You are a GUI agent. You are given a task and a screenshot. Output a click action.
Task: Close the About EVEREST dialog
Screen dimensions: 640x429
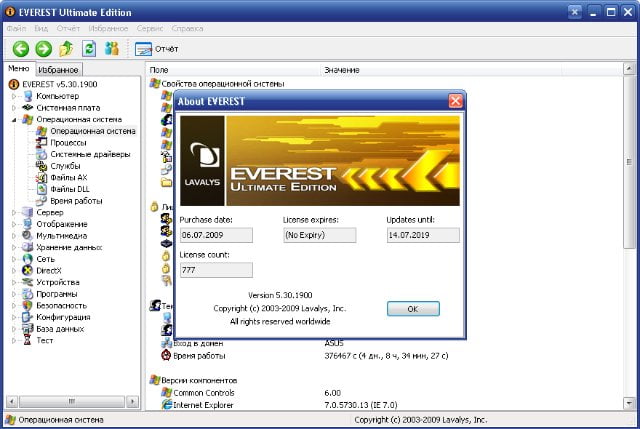pyautogui.click(x=455, y=101)
